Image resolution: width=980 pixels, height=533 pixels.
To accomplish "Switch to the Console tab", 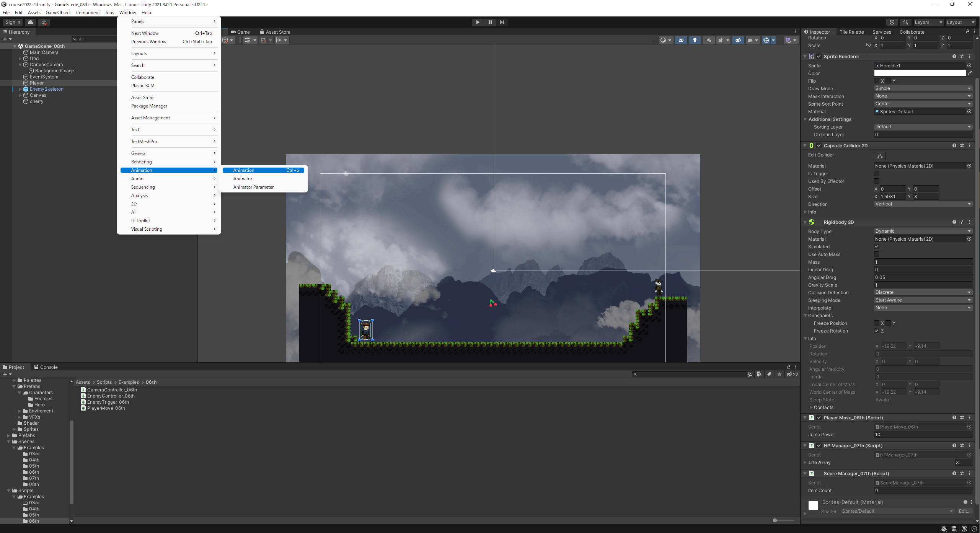I will [46, 367].
